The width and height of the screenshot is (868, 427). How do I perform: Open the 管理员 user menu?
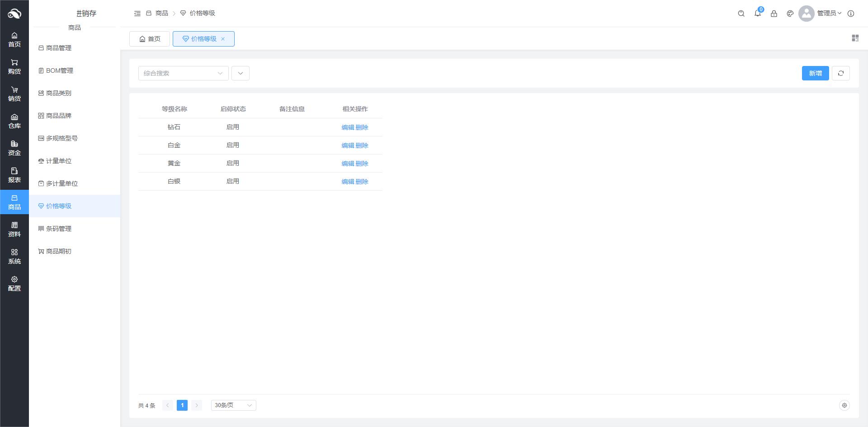(x=828, y=14)
